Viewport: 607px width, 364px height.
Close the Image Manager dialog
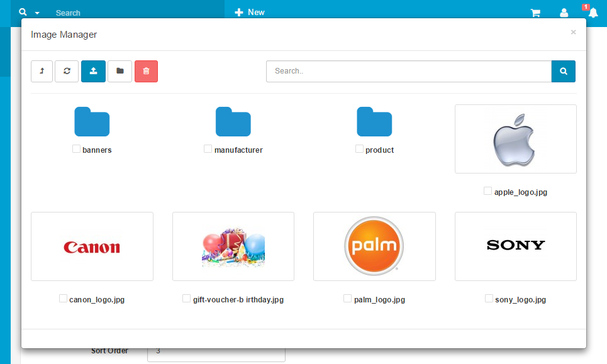[573, 32]
